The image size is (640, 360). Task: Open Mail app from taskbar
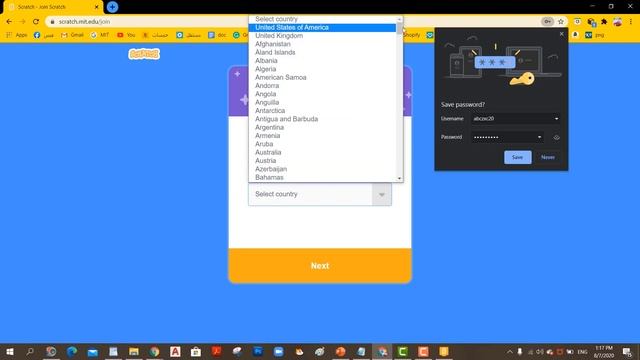pyautogui.click(x=93, y=351)
